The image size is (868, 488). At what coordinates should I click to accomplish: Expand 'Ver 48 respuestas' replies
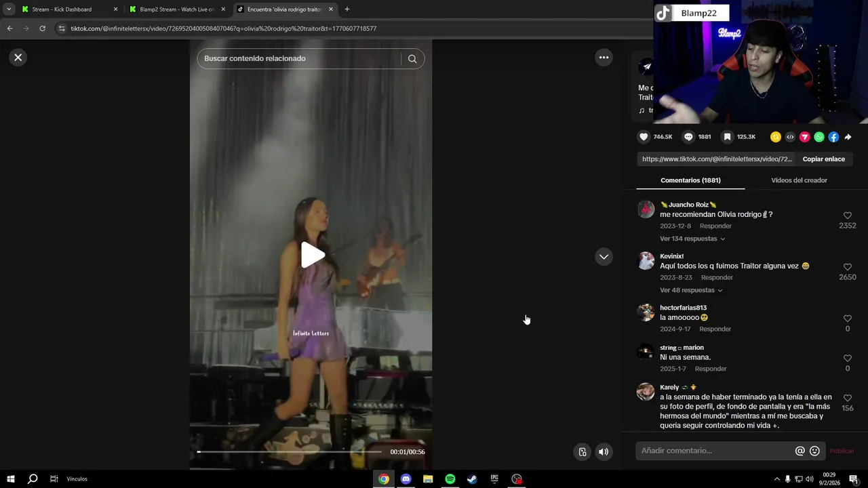pyautogui.click(x=691, y=290)
